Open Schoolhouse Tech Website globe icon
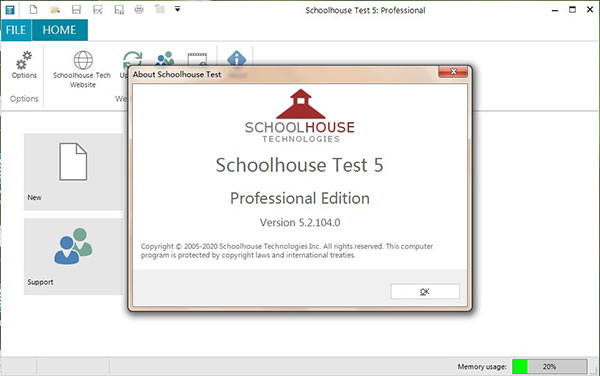The width and height of the screenshot is (600, 376). point(82,69)
